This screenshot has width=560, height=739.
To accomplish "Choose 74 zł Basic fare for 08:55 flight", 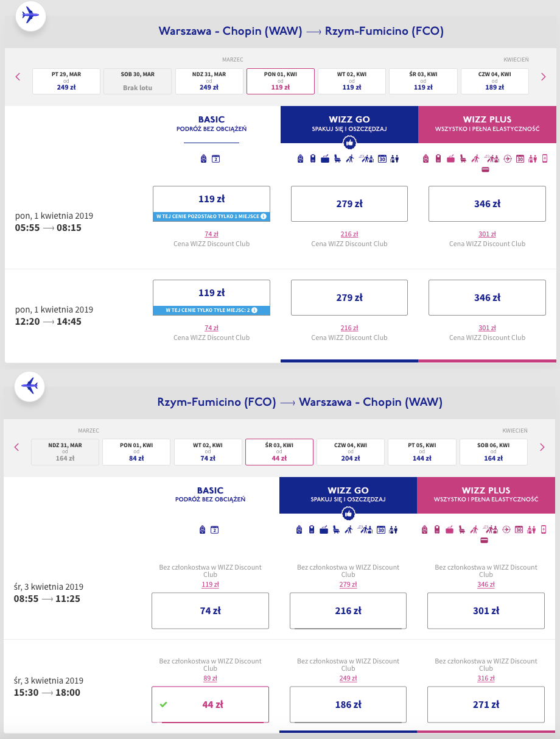I will [x=210, y=610].
